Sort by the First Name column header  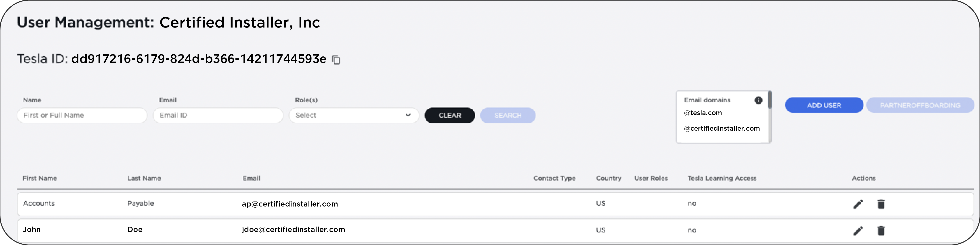tap(40, 178)
